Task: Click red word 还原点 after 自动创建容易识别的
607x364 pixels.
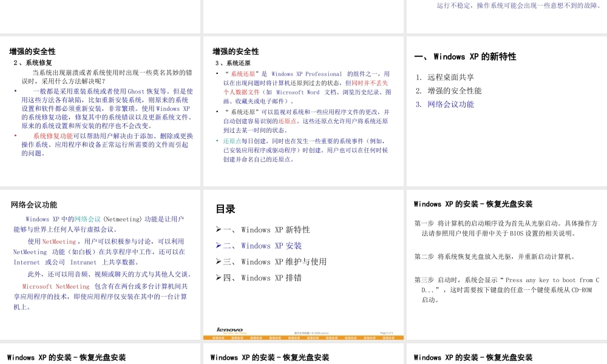Action: pyautogui.click(x=287, y=121)
